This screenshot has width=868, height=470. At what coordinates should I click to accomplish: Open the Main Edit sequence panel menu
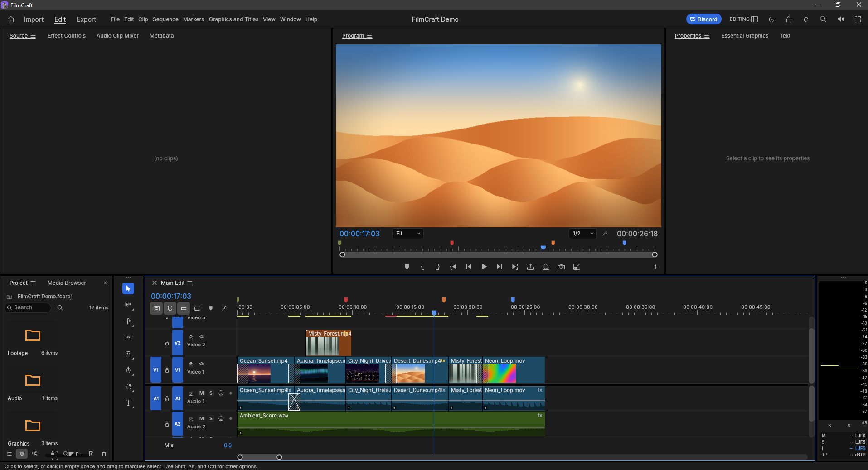190,283
